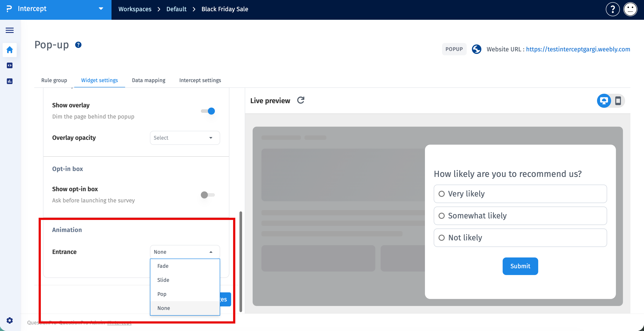Go to Home via sidebar house icon
Viewport: 644px width, 331px height.
tap(9, 50)
